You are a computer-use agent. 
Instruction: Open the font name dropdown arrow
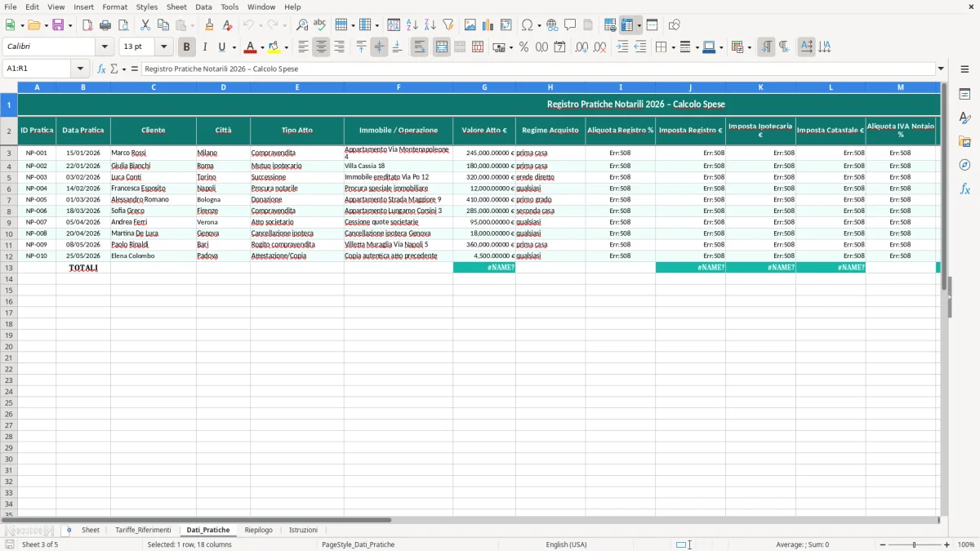[x=105, y=47]
